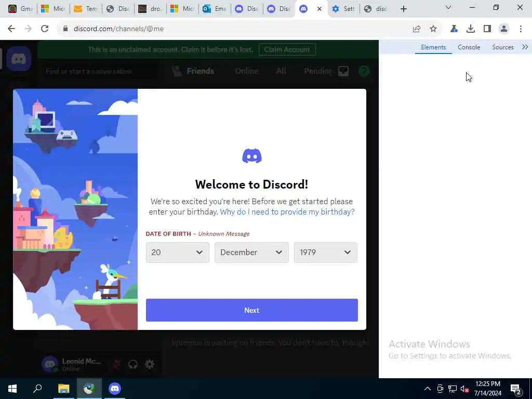Click the green help icon in Discord header

pos(364,71)
